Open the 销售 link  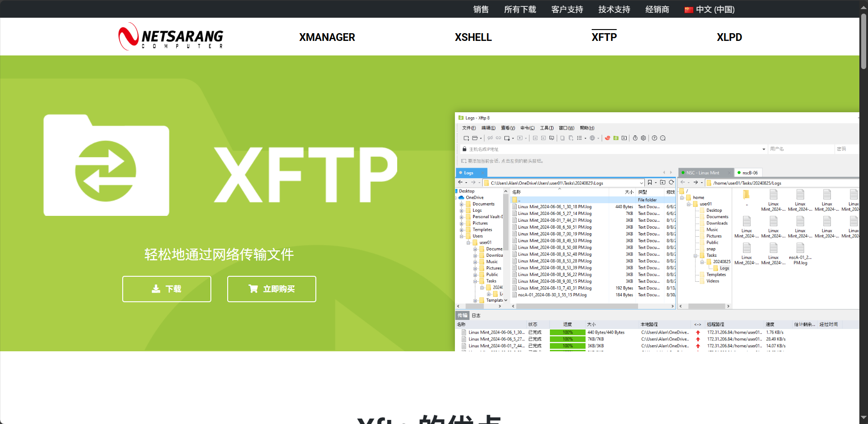pyautogui.click(x=481, y=10)
